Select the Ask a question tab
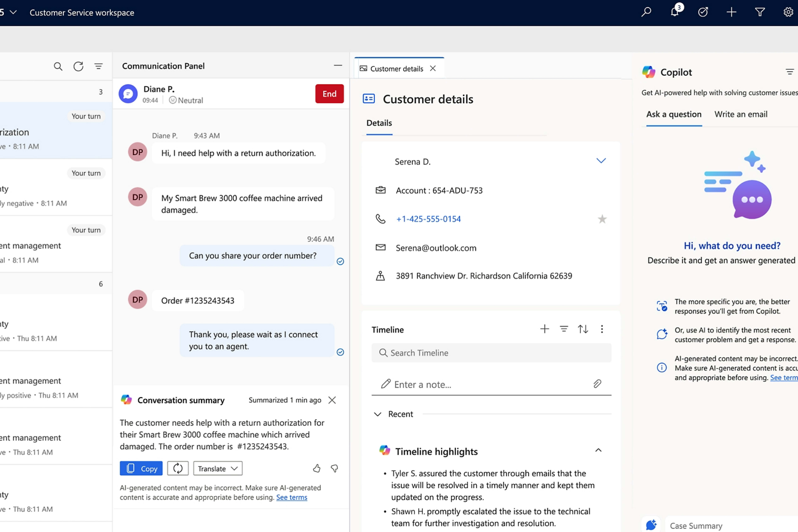The width and height of the screenshot is (798, 532). pos(674,114)
